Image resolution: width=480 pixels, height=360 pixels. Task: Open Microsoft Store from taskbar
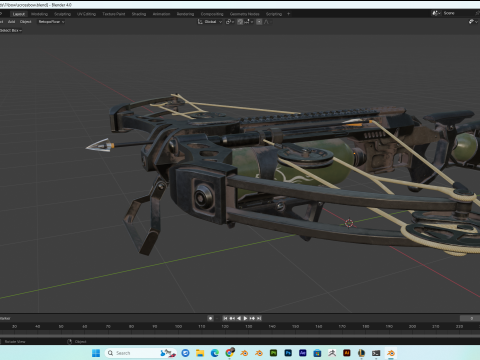click(317, 353)
